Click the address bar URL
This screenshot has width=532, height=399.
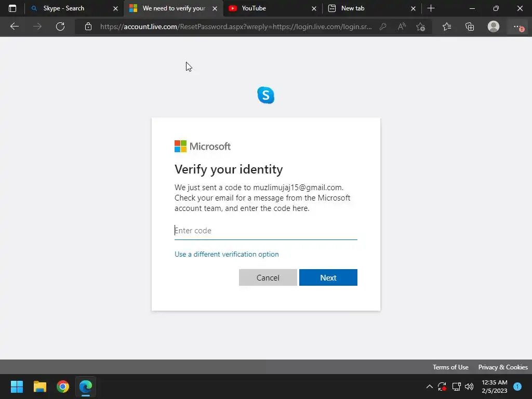[x=236, y=26]
